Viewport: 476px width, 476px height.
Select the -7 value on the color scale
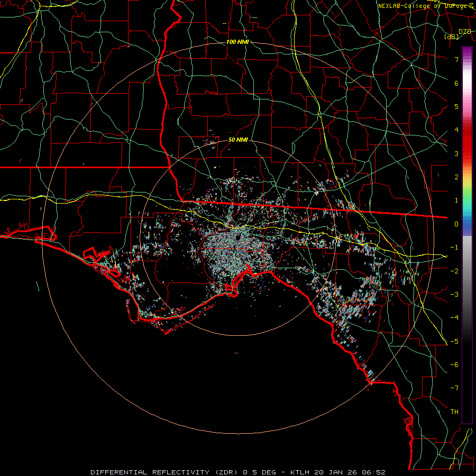pos(454,388)
